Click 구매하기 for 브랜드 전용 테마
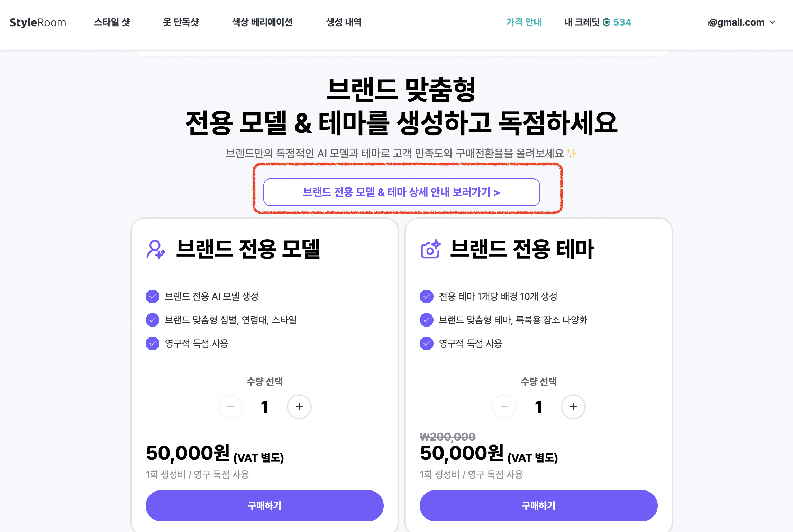This screenshot has height=532, width=793. click(x=538, y=506)
